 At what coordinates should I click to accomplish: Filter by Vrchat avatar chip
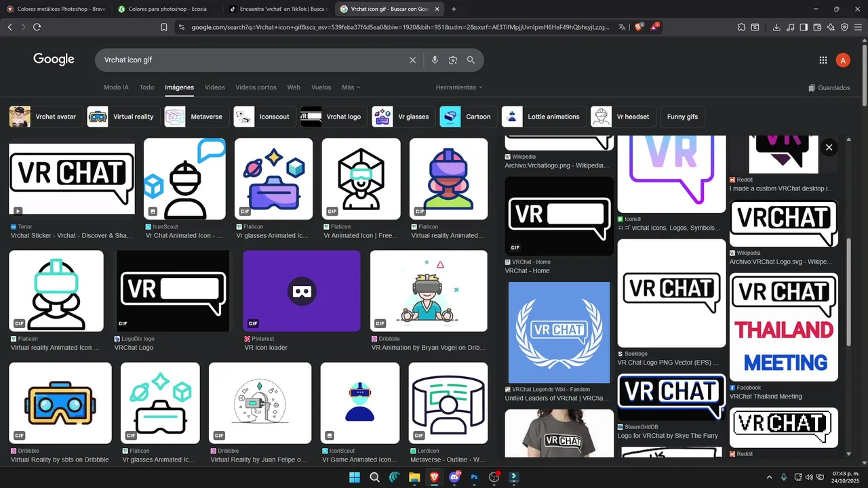pos(45,117)
